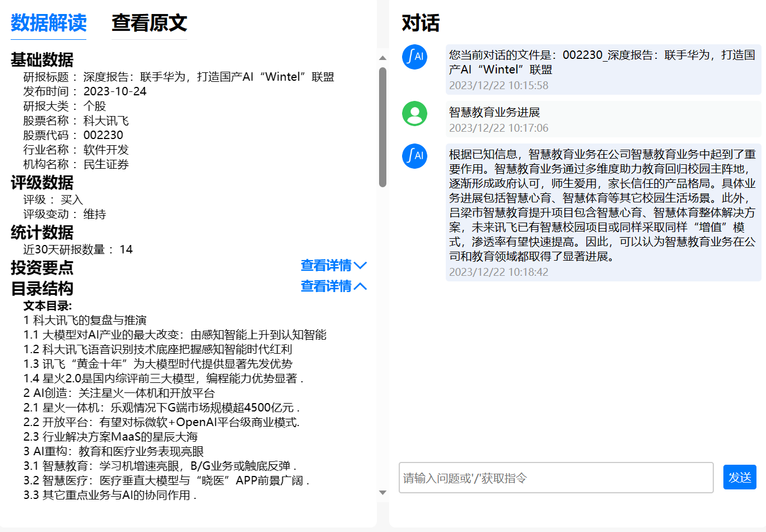Click the 基础数据 section heading
The image size is (766, 532).
coord(42,60)
